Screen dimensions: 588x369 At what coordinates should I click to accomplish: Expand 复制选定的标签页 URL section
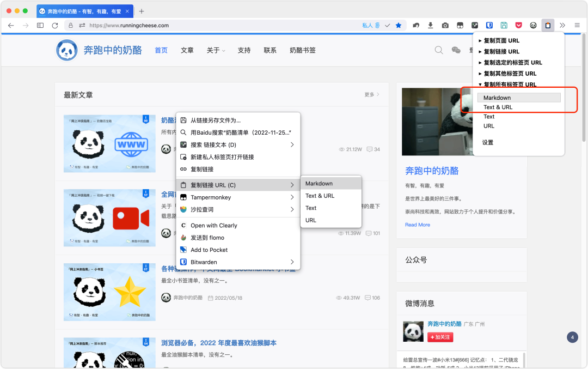tap(510, 62)
